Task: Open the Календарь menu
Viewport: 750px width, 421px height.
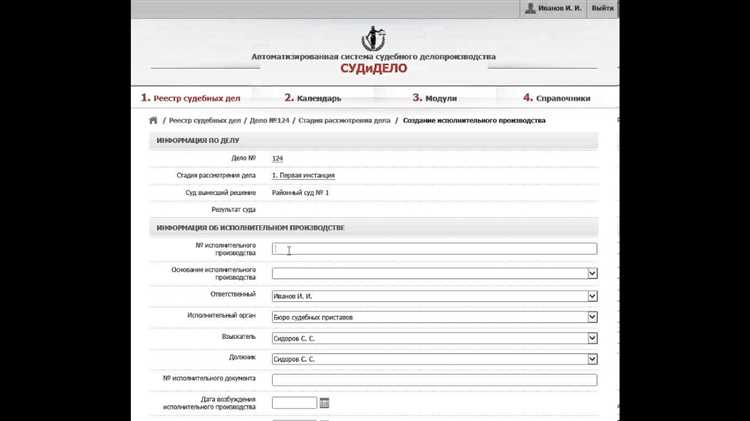Action: coord(313,98)
